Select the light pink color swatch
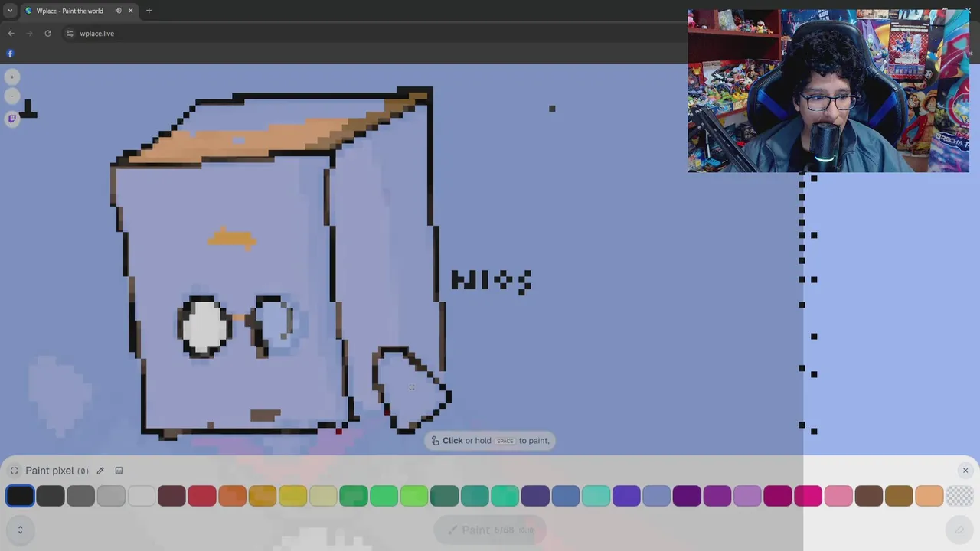Screen dimensions: 980x551 (838, 496)
